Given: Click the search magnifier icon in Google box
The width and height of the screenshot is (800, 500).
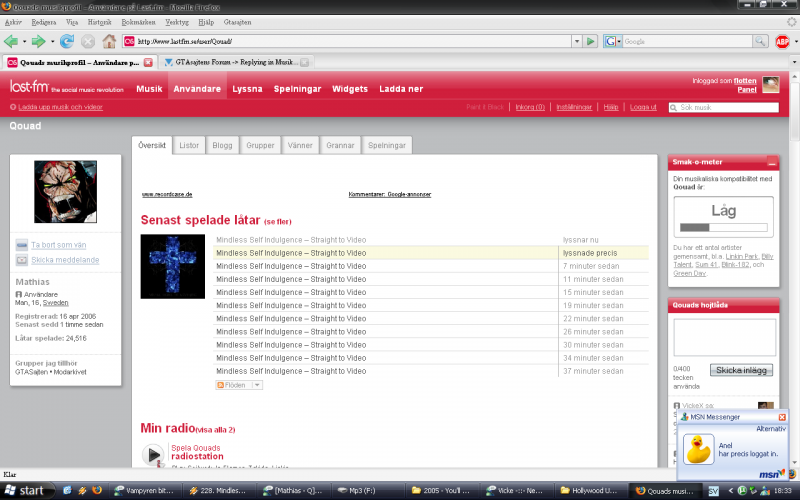Looking at the screenshot, I should pyautogui.click(x=761, y=41).
